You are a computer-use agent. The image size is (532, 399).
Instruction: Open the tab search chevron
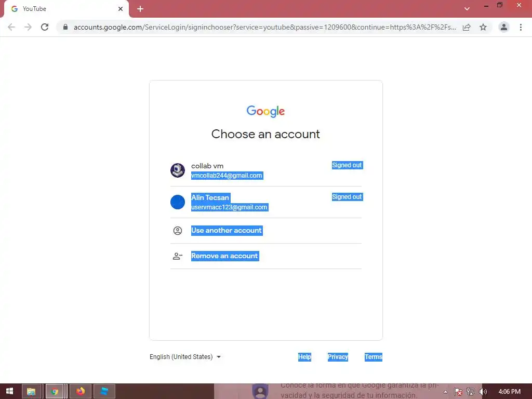coord(467,9)
